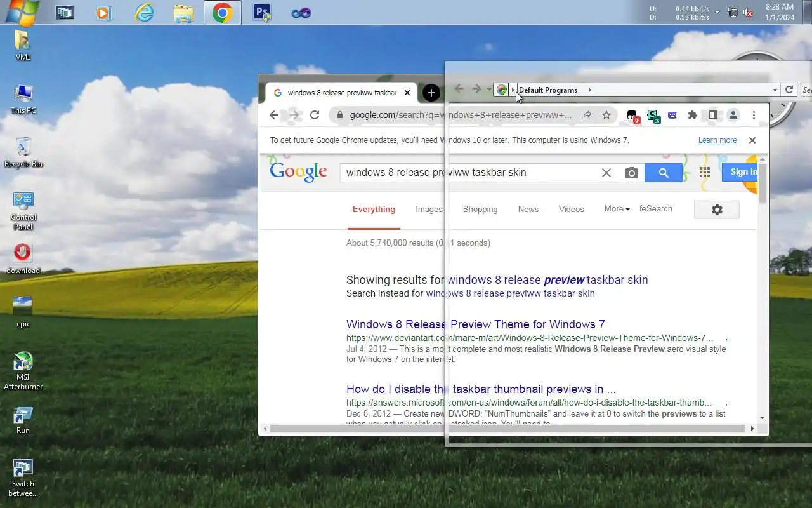Click the Sign in button
This screenshot has height=508, width=812.
(740, 171)
